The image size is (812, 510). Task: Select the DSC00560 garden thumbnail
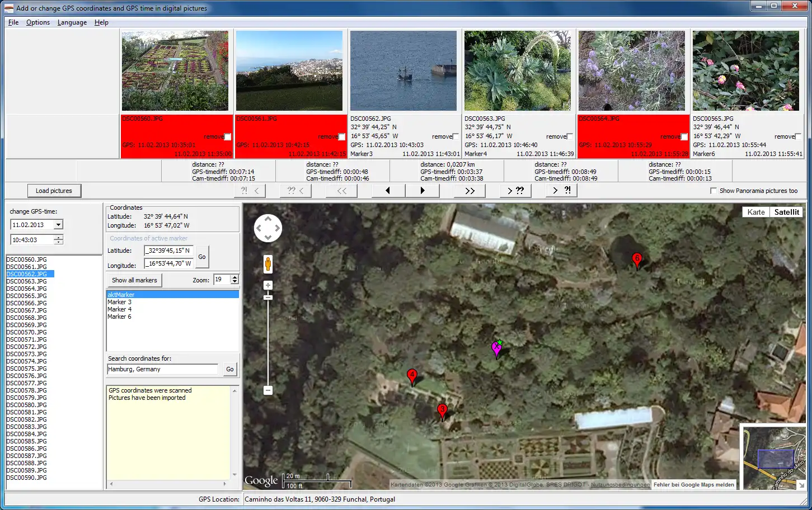tap(175, 70)
